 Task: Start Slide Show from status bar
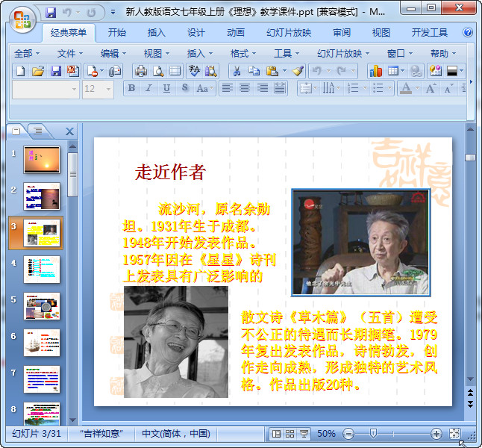pos(304,434)
